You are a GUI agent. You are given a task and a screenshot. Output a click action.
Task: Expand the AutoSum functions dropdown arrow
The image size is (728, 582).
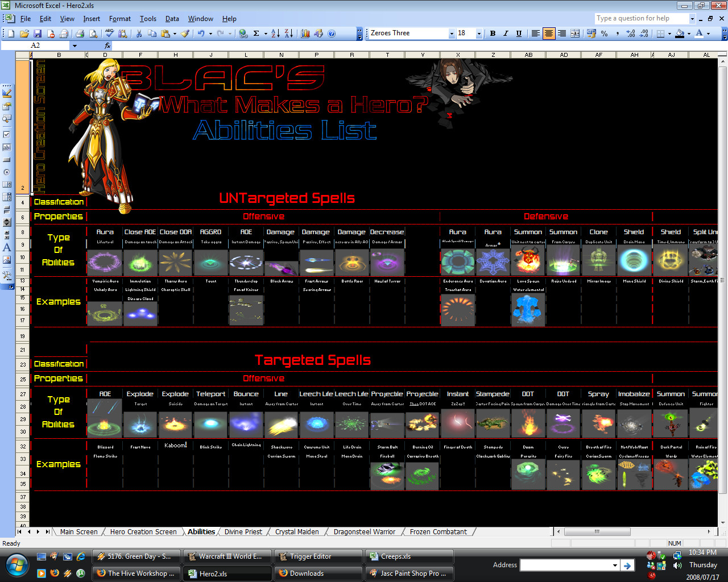265,34
